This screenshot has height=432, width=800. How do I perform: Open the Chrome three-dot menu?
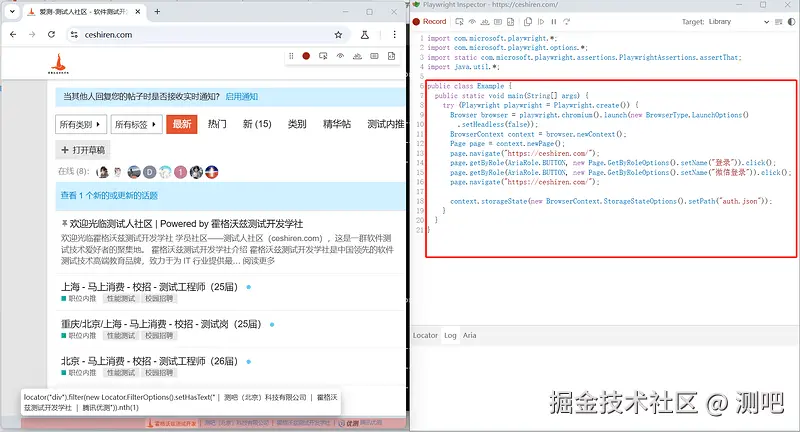pos(394,35)
